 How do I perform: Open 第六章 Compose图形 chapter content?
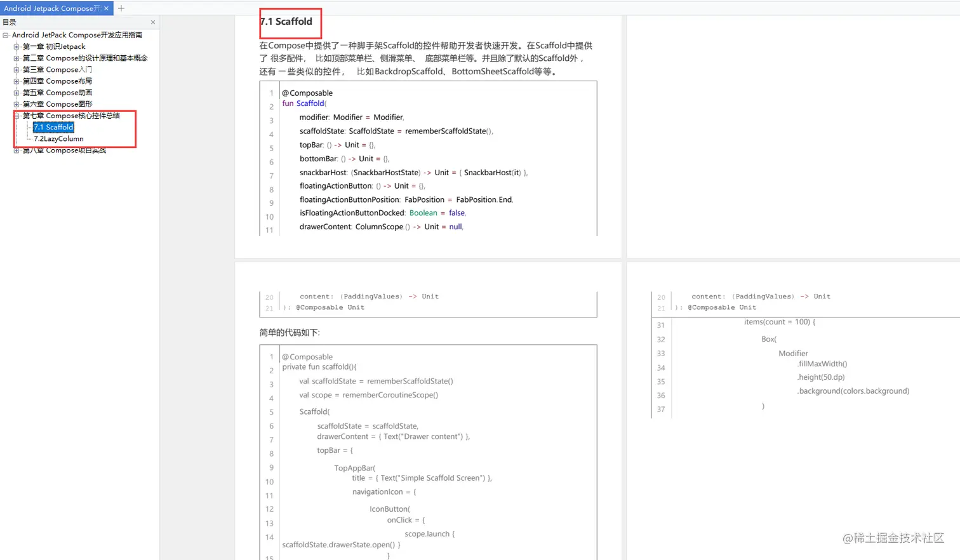(x=57, y=103)
